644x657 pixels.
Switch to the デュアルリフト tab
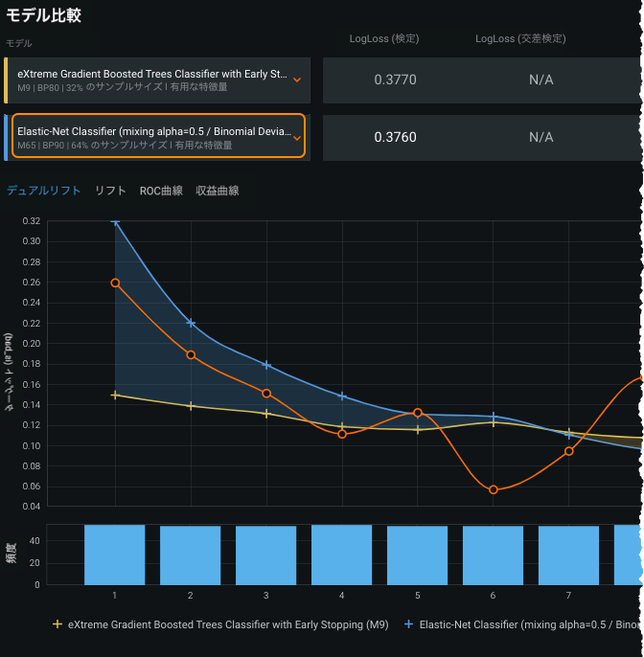pyautogui.click(x=44, y=191)
